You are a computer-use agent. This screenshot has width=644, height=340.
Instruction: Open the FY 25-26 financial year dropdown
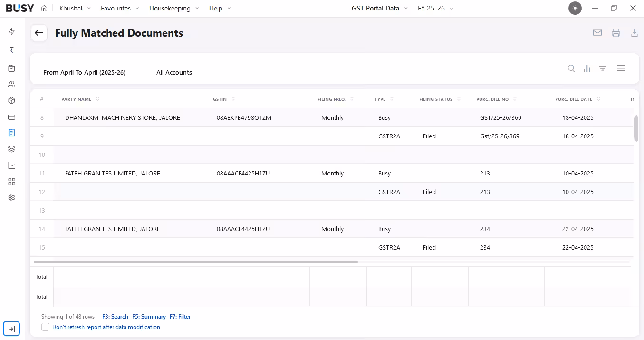point(435,8)
